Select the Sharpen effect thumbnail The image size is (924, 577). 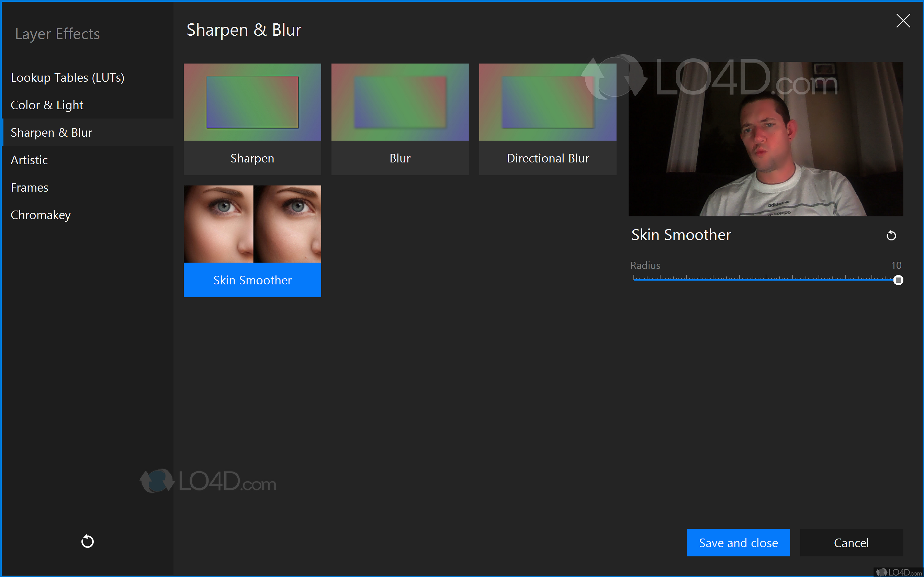tap(252, 102)
